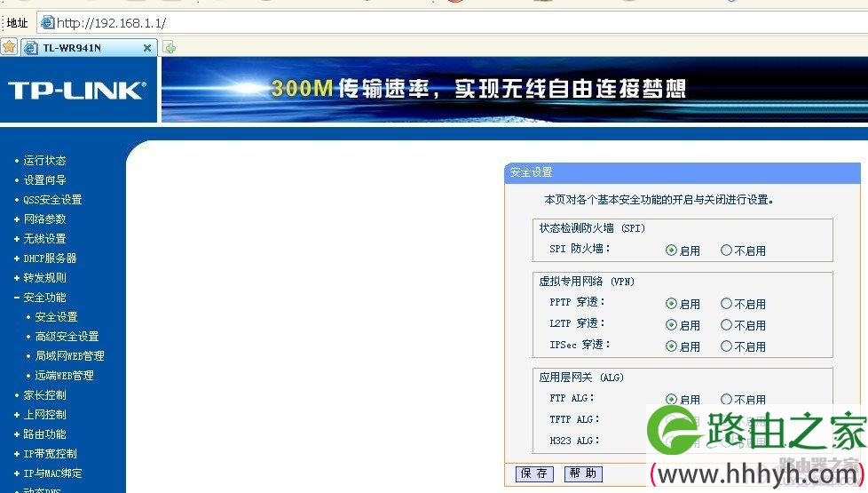Open a new browser tab
868x493 pixels.
click(x=170, y=48)
